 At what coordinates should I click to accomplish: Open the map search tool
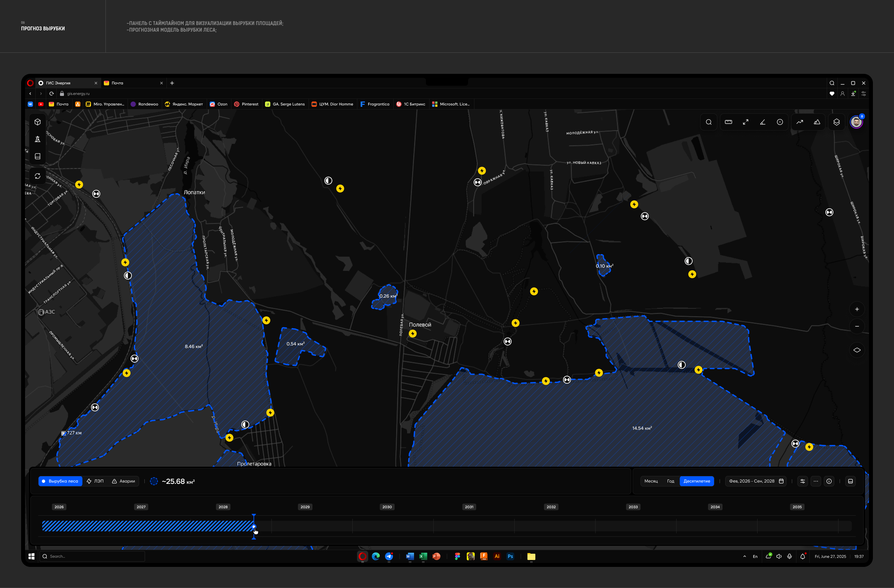pos(708,122)
